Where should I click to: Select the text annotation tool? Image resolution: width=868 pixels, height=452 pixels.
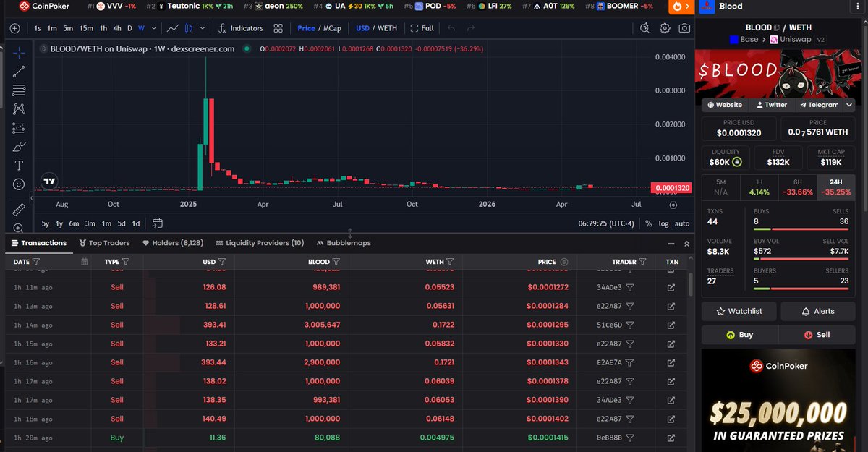point(19,166)
